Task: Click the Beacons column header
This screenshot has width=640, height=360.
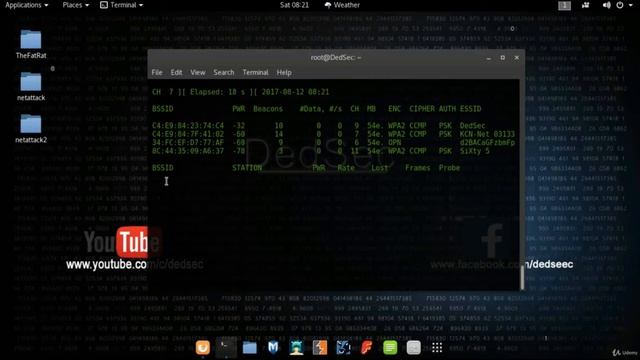Action: 268,109
